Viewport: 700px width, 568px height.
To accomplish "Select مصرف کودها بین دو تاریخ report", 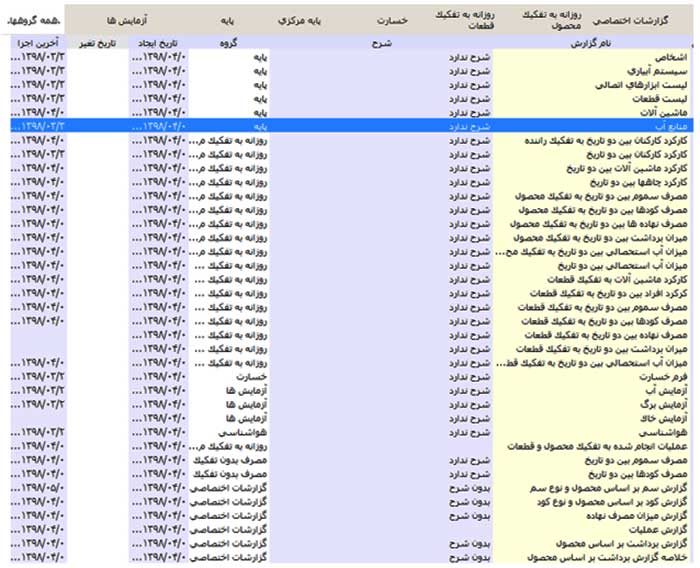I will coord(638,474).
